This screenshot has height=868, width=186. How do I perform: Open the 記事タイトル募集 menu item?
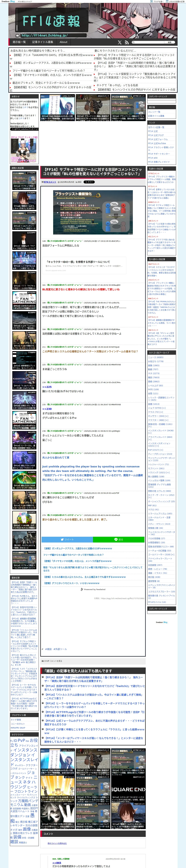coord(43,42)
